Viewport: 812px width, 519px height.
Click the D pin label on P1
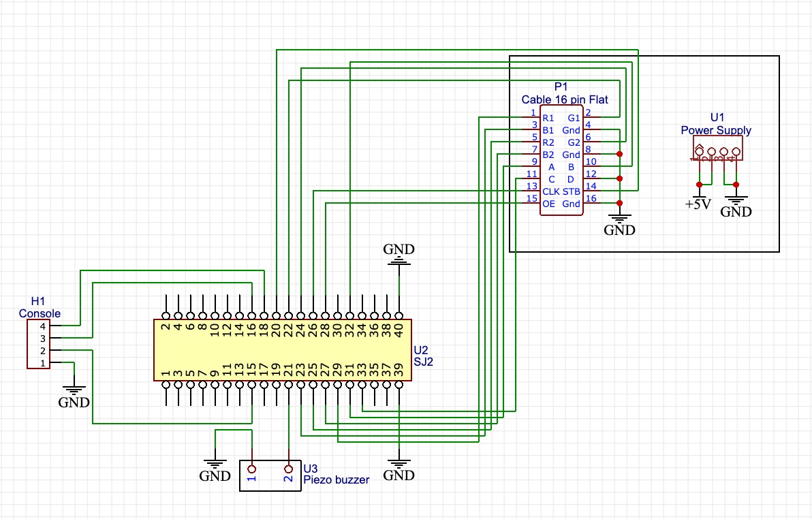[571, 180]
